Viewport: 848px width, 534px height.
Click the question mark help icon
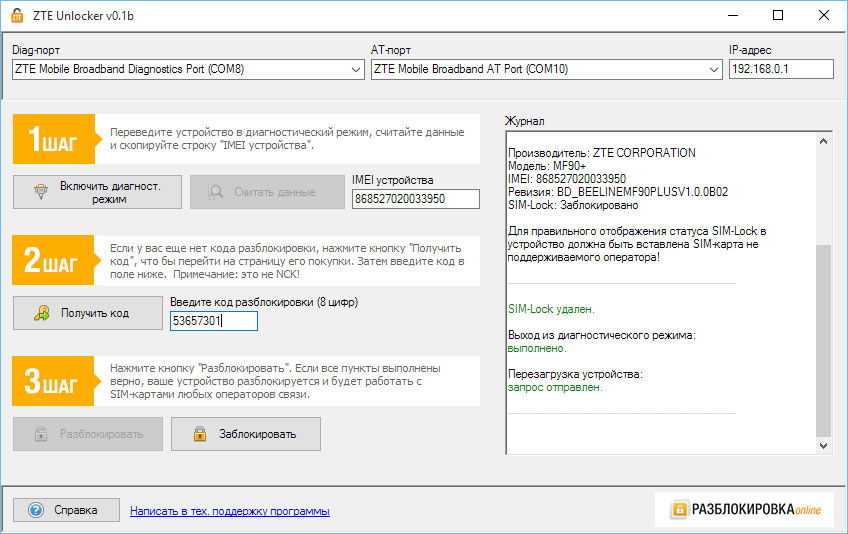pos(36,510)
